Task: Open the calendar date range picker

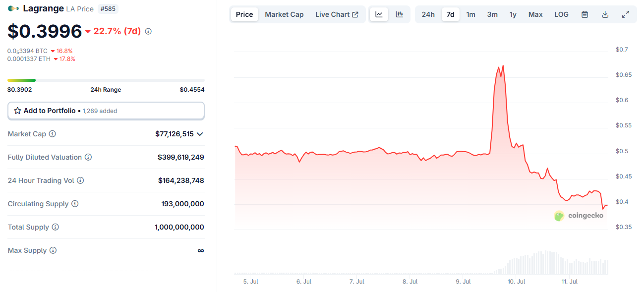Action: 585,14
